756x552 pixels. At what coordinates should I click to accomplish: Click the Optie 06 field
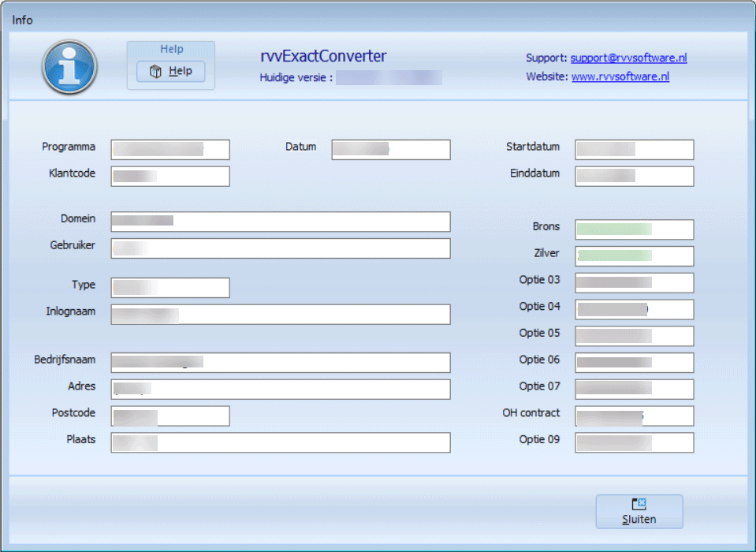(635, 363)
